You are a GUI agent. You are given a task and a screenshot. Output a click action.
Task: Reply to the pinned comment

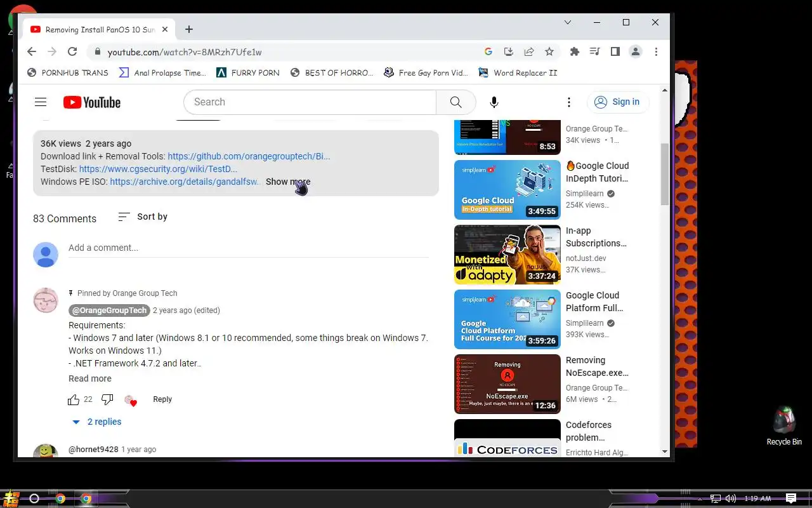click(x=162, y=399)
